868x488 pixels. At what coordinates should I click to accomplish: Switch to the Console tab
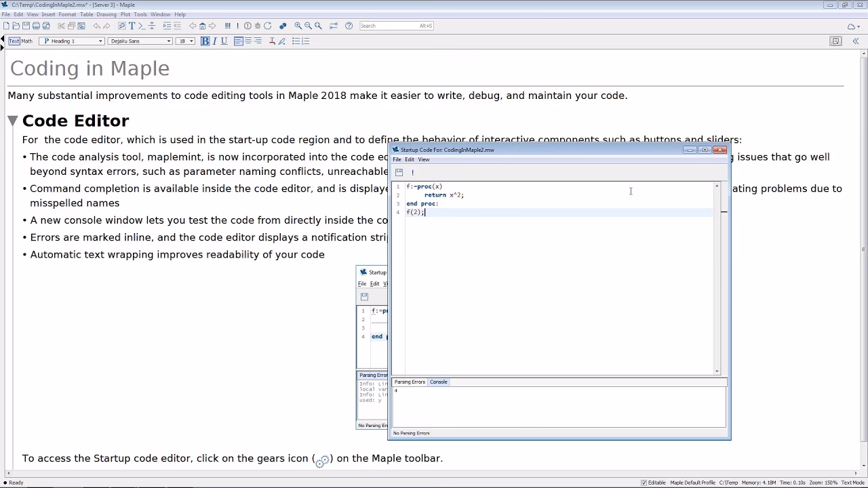[439, 382]
